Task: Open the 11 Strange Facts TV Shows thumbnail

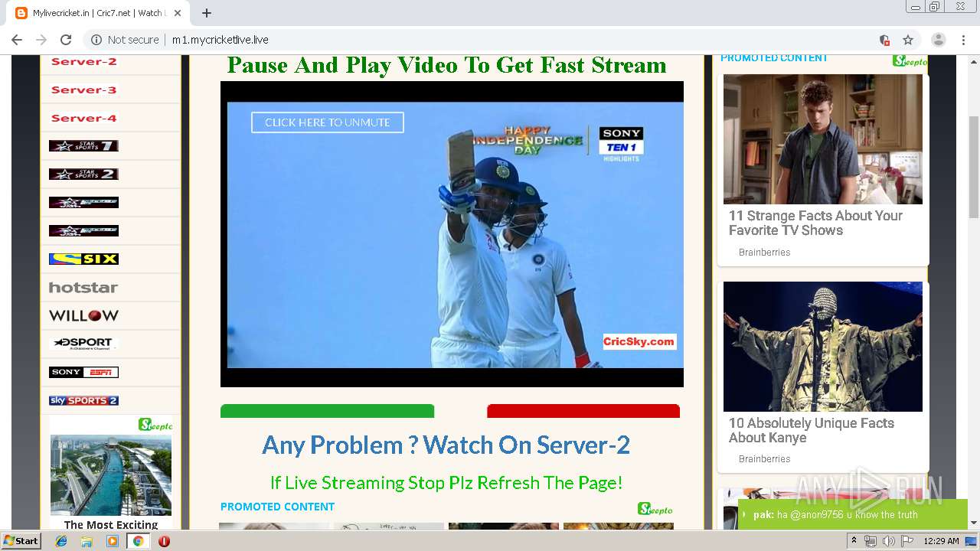Action: 823,139
